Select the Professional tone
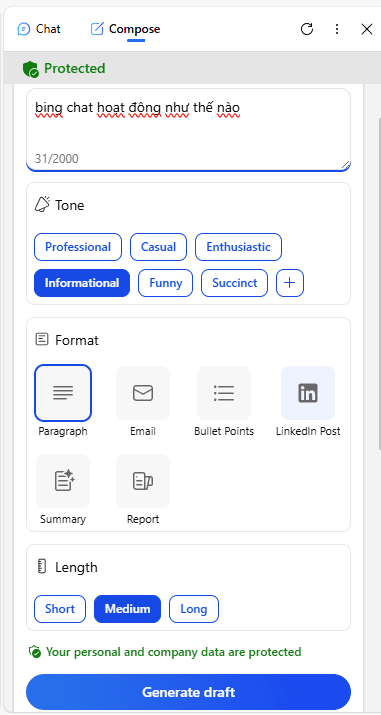The width and height of the screenshot is (381, 715). [x=78, y=247]
